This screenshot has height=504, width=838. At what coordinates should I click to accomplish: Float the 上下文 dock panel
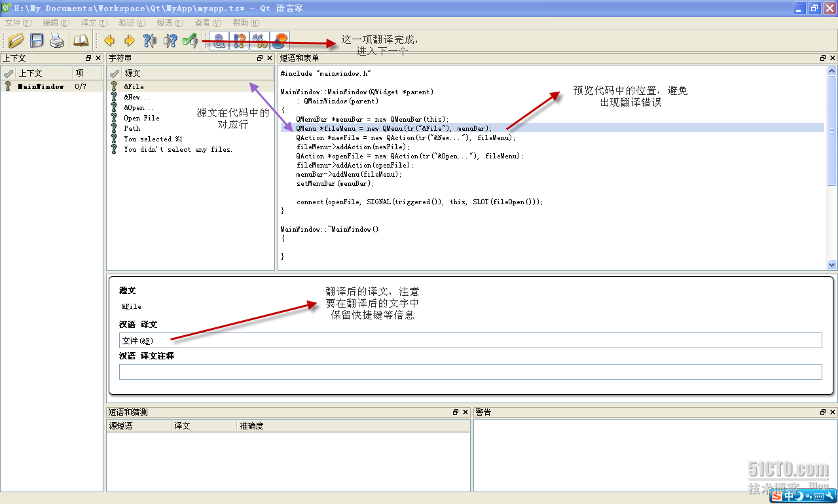click(x=88, y=58)
